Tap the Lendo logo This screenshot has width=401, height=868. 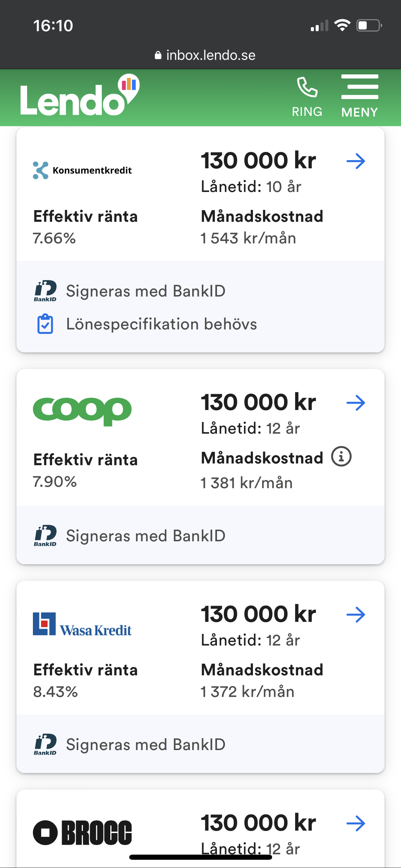80,96
